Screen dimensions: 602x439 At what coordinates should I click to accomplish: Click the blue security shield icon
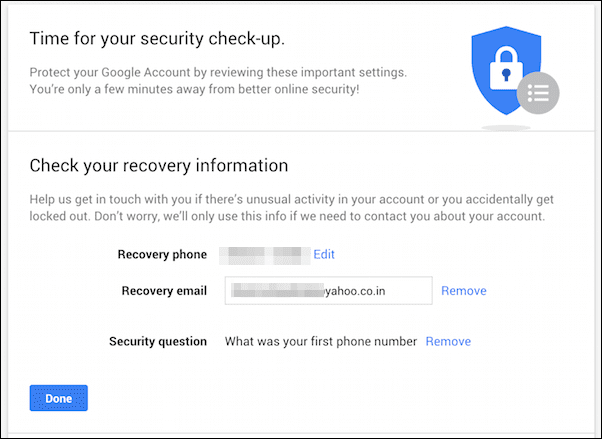[x=506, y=70]
